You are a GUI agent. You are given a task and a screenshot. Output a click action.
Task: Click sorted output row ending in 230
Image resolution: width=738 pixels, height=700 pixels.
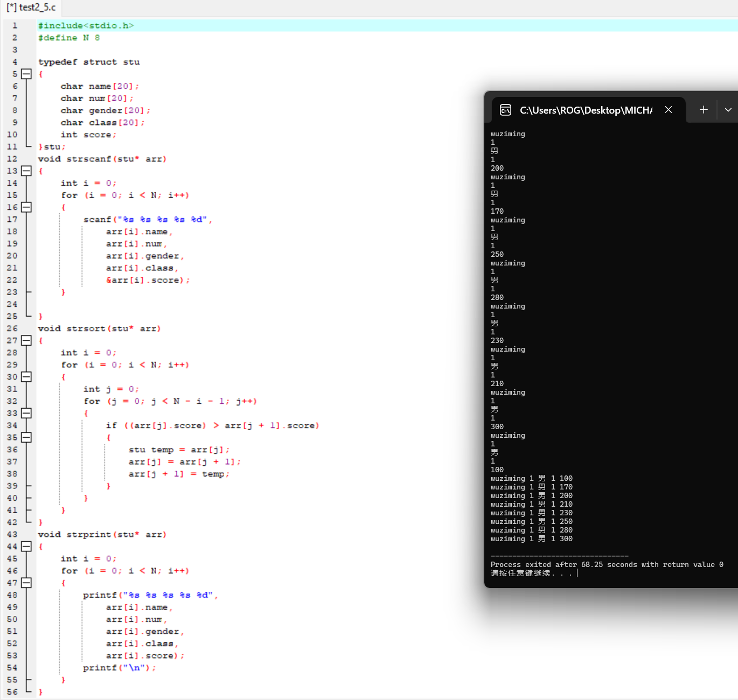tap(532, 513)
